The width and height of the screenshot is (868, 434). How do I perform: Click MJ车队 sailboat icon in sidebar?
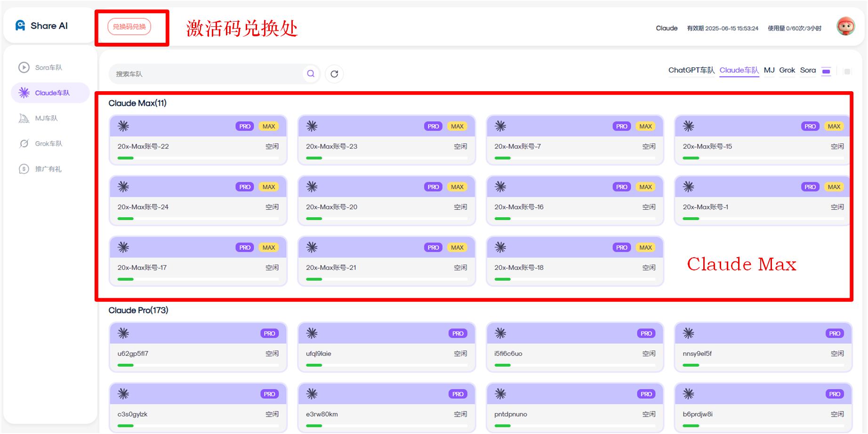point(24,118)
